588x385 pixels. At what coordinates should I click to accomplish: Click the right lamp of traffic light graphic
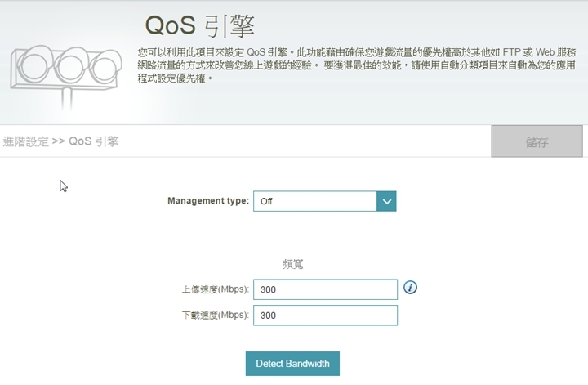pyautogui.click(x=105, y=69)
